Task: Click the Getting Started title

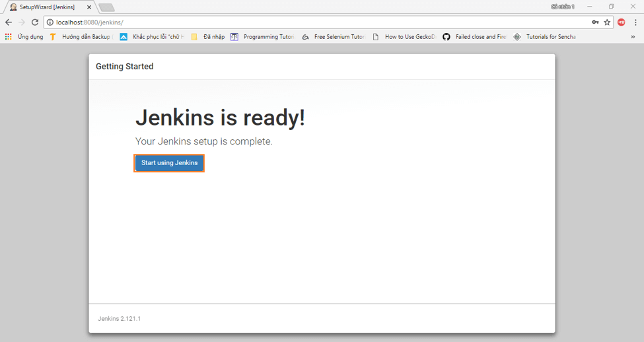Action: [124, 67]
